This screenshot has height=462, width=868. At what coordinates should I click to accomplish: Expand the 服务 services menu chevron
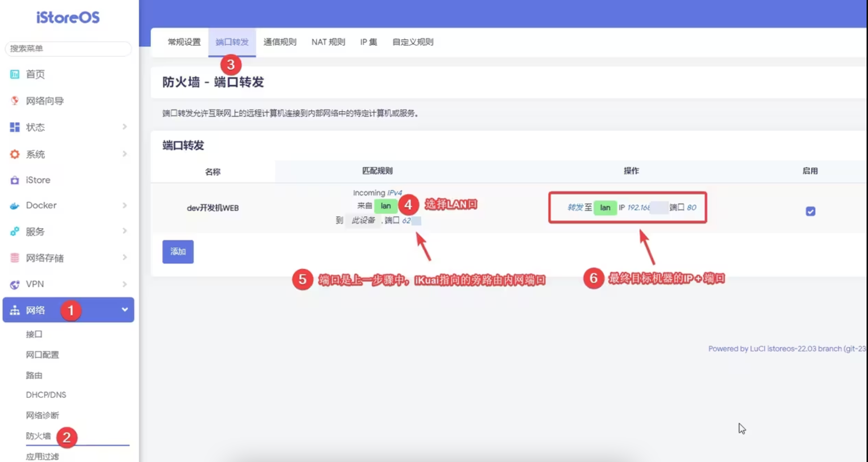124,231
